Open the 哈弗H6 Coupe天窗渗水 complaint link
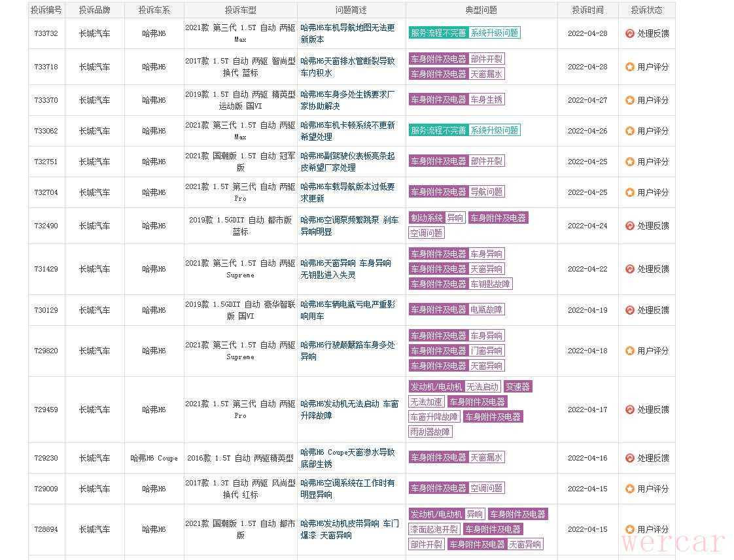 click(347, 458)
